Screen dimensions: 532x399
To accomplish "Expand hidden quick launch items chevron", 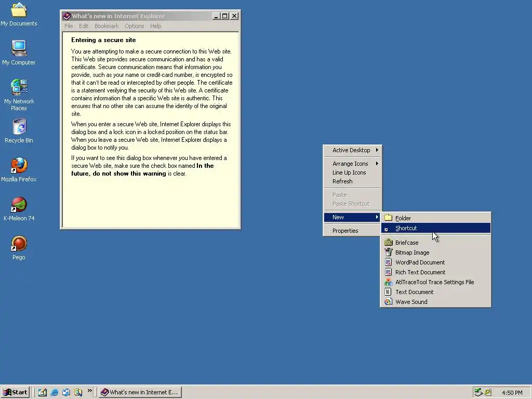I will (89, 391).
